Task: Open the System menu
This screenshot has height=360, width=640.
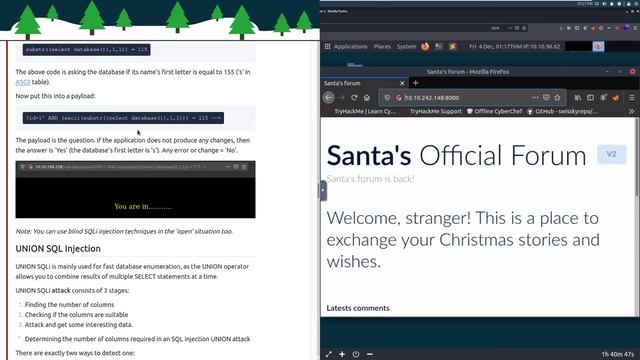Action: 407,47
